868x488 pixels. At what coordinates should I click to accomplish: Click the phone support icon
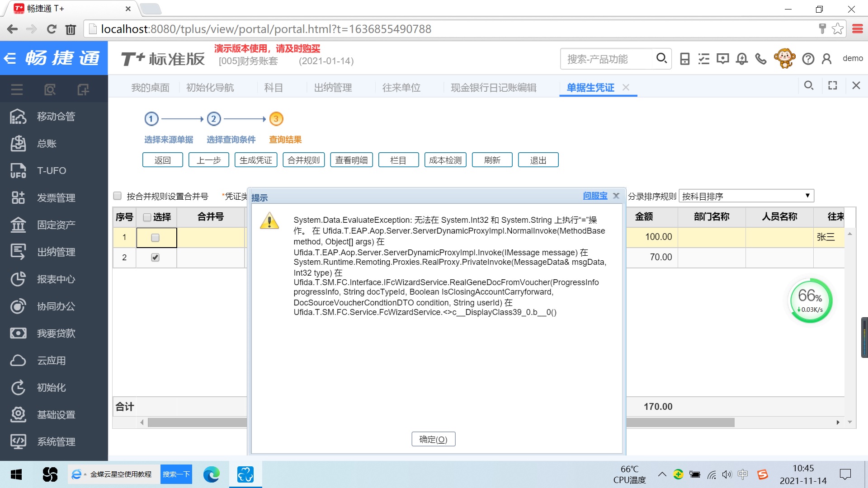[x=761, y=59]
